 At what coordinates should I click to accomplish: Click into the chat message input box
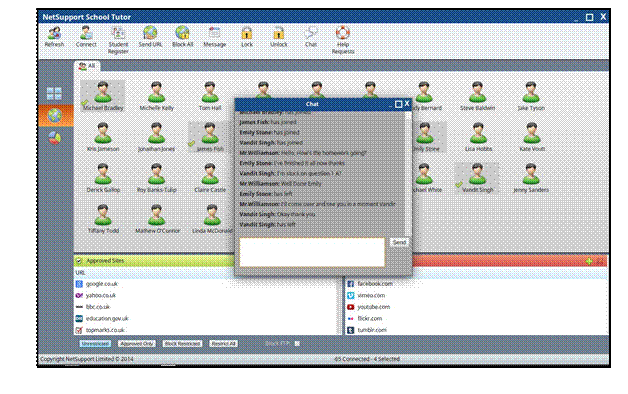(x=312, y=252)
